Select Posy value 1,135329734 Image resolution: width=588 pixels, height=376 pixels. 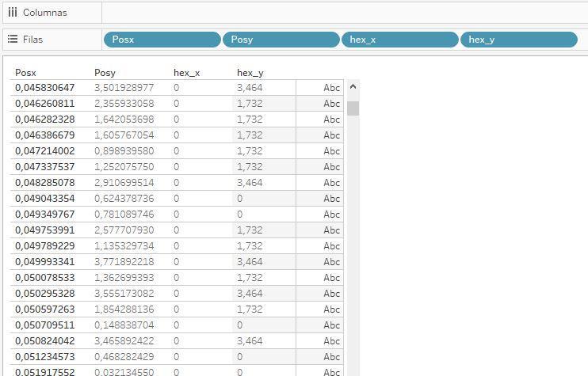pos(124,245)
